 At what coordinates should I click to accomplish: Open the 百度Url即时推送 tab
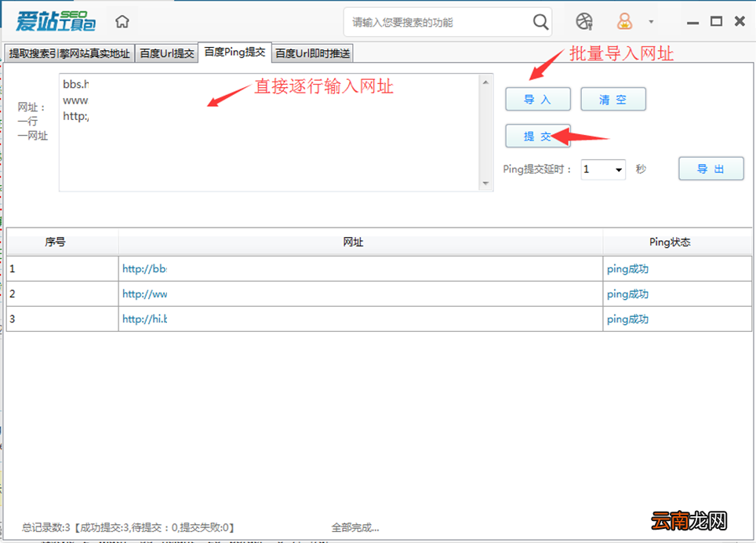coord(312,53)
